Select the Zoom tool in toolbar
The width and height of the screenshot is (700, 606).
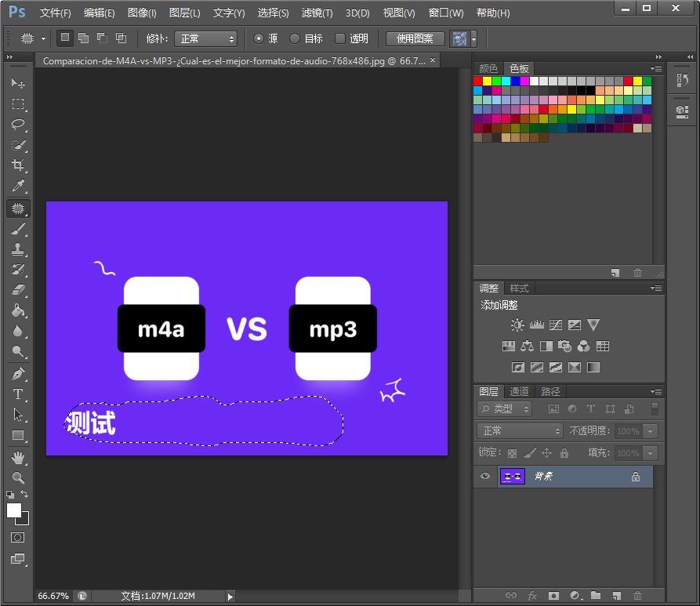[18, 477]
